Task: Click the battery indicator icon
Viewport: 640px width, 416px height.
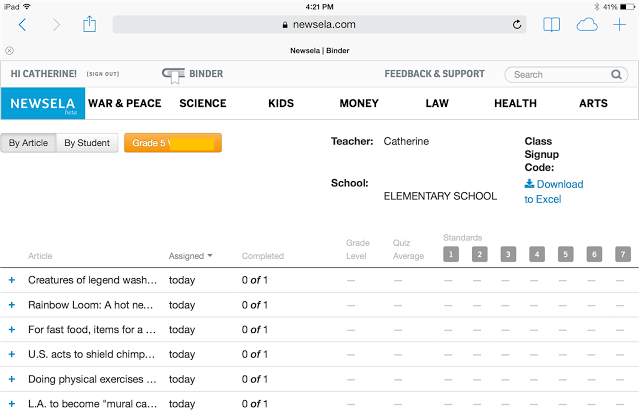Action: pos(628,7)
